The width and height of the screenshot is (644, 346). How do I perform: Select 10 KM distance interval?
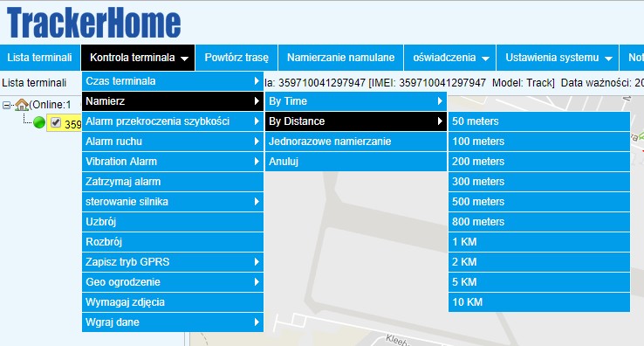539,302
